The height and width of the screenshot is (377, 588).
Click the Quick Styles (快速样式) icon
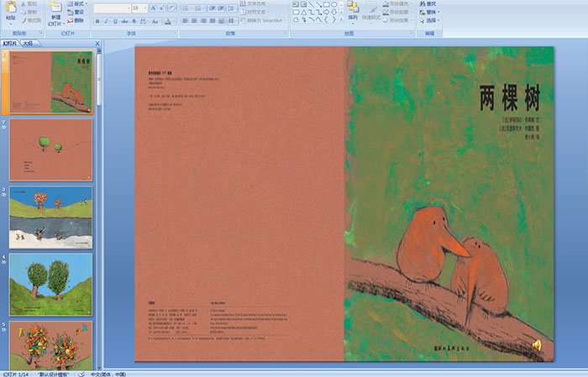click(371, 8)
